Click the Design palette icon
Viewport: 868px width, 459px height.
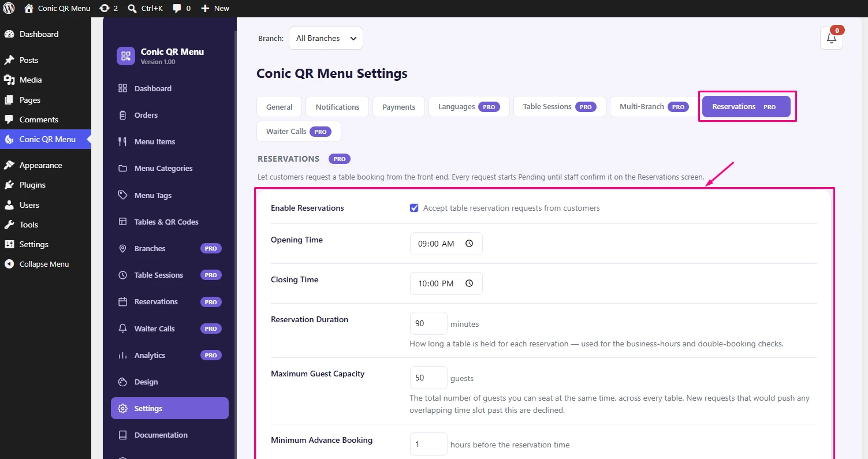coord(122,382)
